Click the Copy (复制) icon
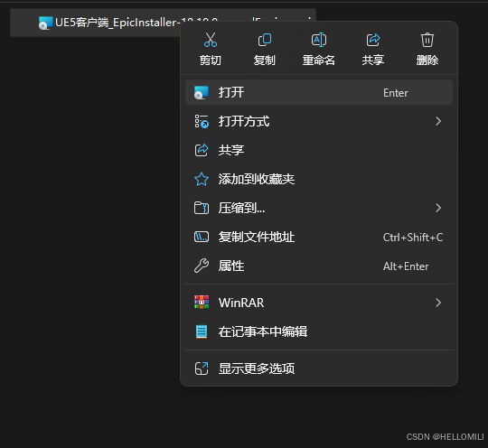This screenshot has height=448, width=488. click(x=265, y=40)
